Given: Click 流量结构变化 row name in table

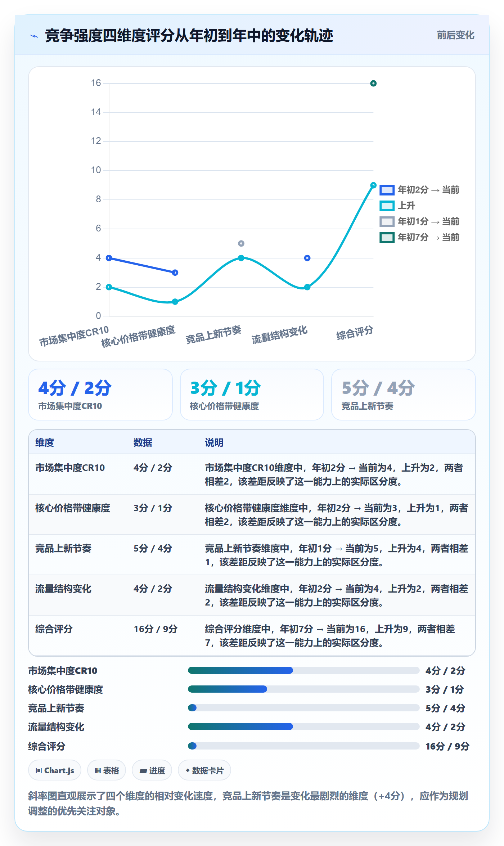Looking at the screenshot, I should point(63,589).
